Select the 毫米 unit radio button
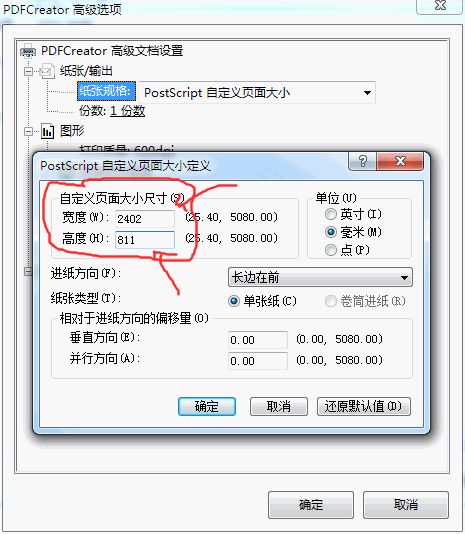The width and height of the screenshot is (465, 534). tap(330, 232)
